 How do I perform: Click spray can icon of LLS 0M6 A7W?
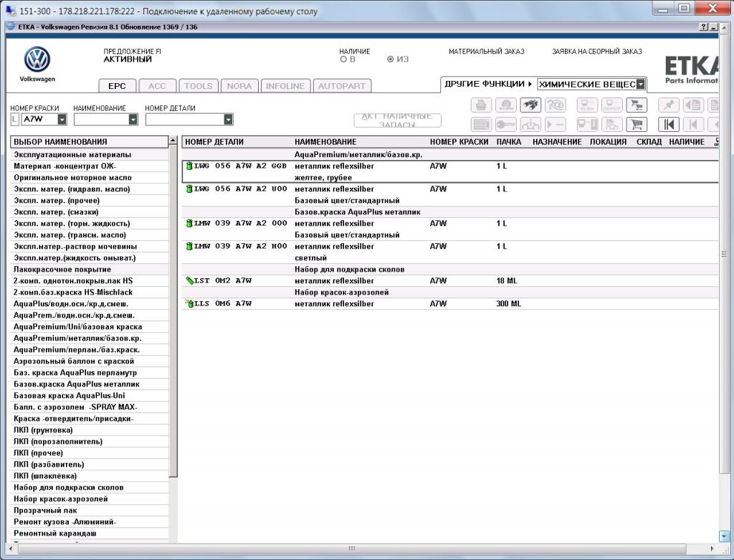(x=189, y=303)
